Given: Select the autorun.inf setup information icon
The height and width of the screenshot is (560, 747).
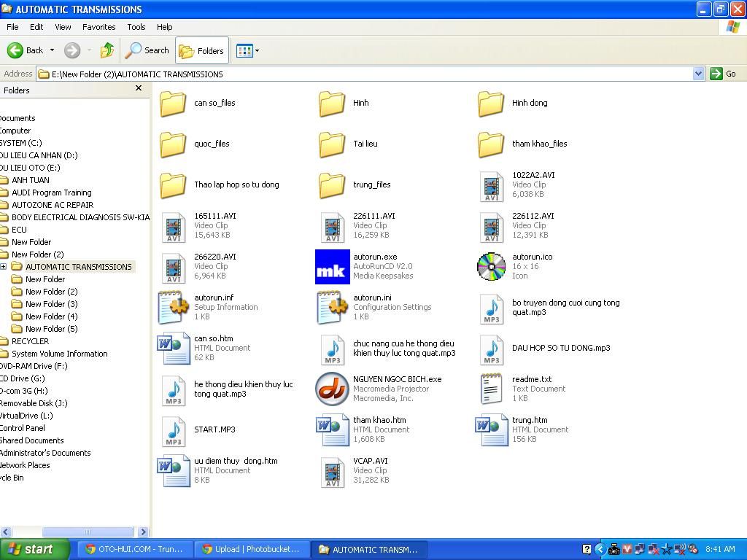Looking at the screenshot, I should click(x=174, y=308).
